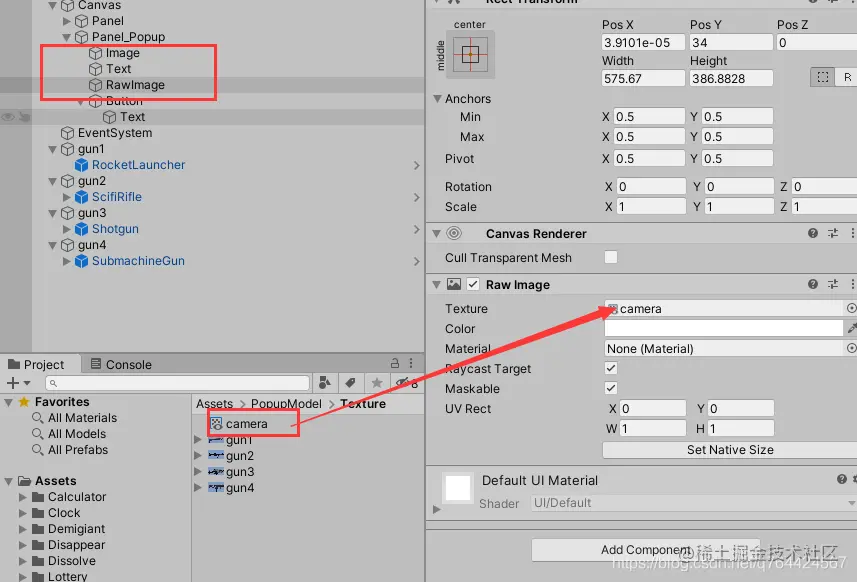
Task: Open Material object picker circle
Action: [x=851, y=348]
